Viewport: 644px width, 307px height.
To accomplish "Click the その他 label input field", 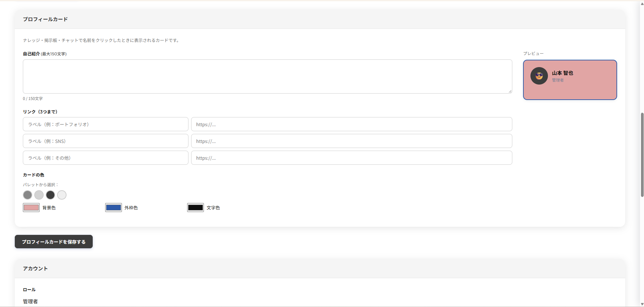I will [105, 158].
